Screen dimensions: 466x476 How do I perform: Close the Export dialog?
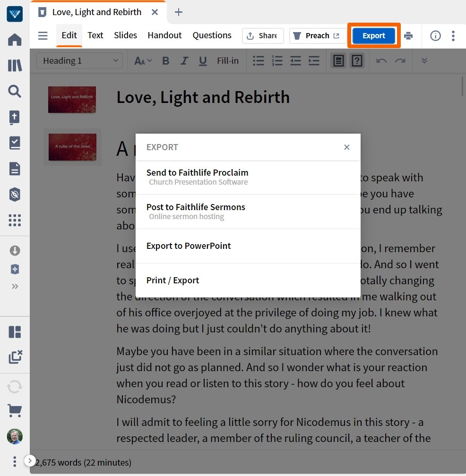[x=346, y=147]
